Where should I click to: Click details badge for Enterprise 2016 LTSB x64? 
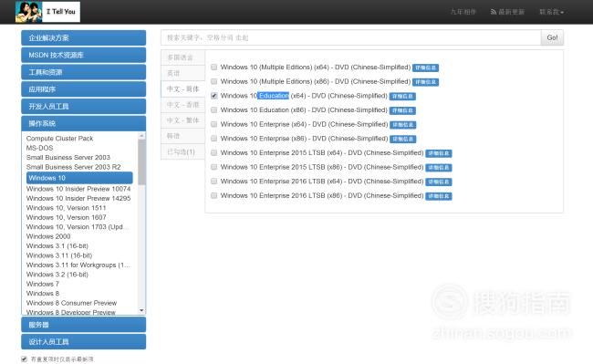[439, 182]
